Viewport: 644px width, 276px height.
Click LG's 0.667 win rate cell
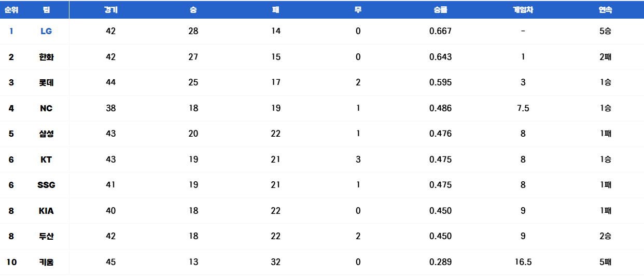(x=441, y=31)
